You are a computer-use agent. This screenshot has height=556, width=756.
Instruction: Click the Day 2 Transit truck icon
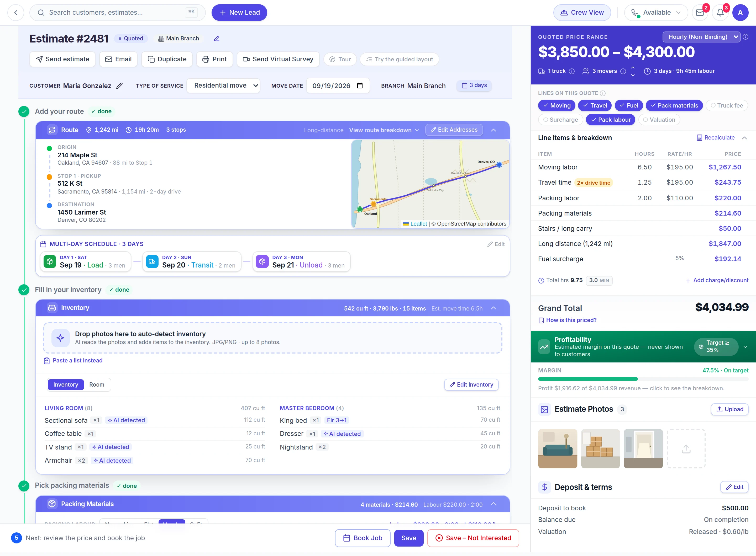point(152,261)
